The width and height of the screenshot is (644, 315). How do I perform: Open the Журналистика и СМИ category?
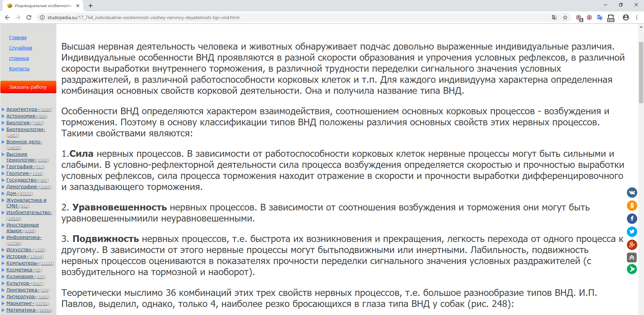[26, 203]
